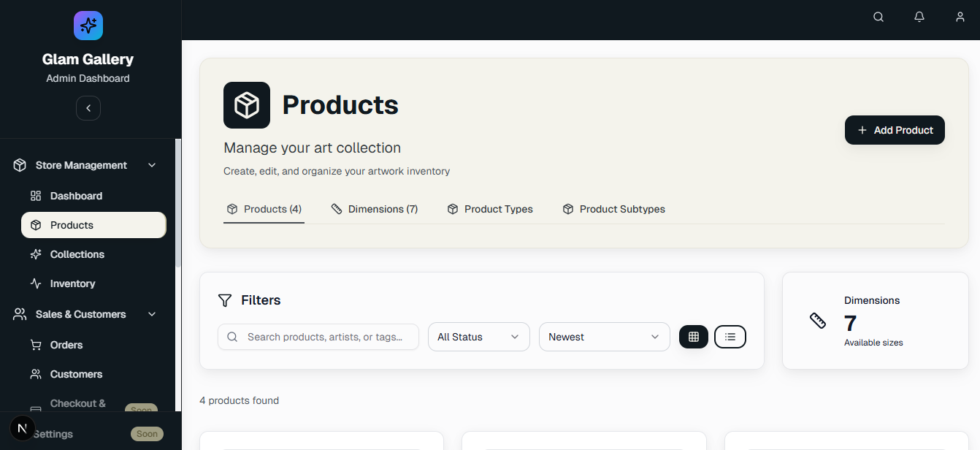Switch to the Dimensions (7) tab

click(375, 209)
